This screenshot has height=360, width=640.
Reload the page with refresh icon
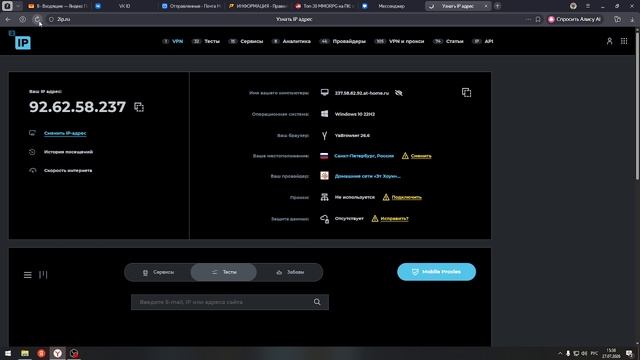pyautogui.click(x=37, y=19)
